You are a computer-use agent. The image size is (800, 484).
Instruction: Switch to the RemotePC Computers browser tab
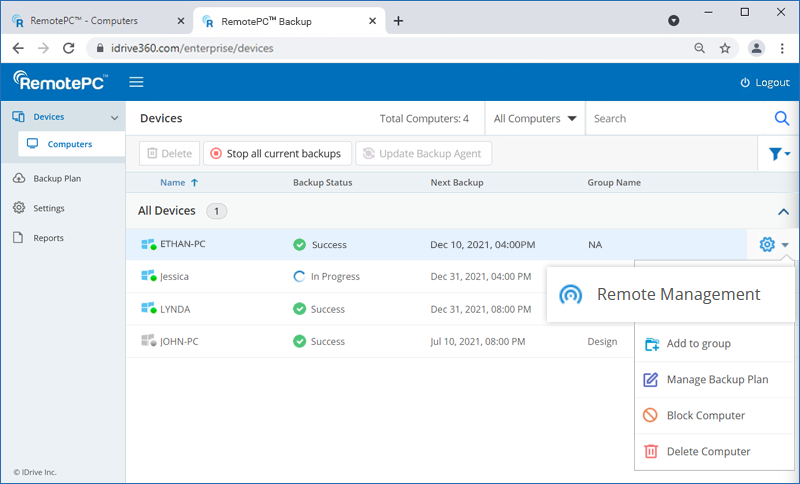coord(92,20)
